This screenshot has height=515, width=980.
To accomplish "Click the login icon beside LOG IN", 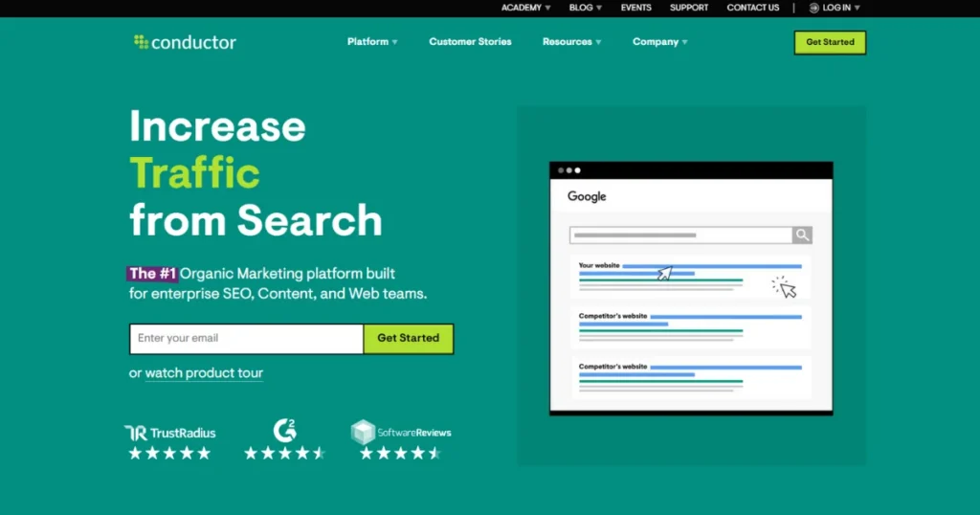I will coord(813,8).
